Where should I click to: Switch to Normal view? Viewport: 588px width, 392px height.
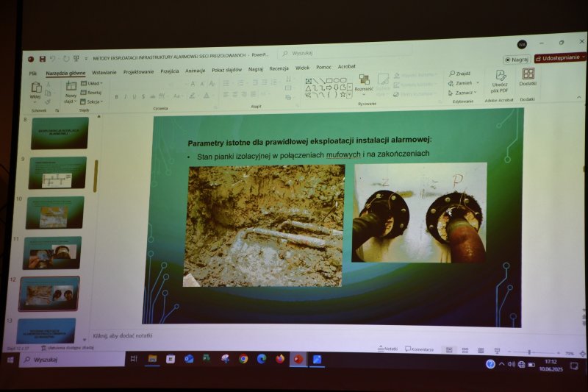coord(449,350)
